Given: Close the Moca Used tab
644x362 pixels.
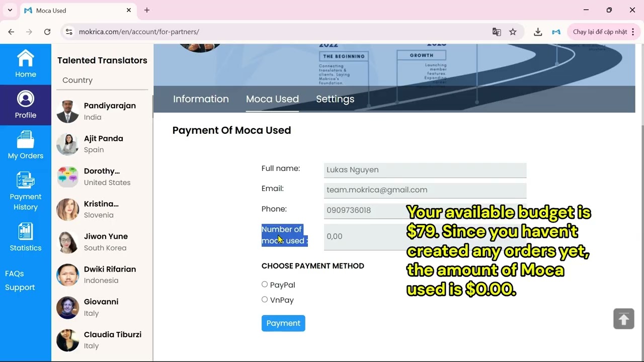Looking at the screenshot, I should (129, 10).
